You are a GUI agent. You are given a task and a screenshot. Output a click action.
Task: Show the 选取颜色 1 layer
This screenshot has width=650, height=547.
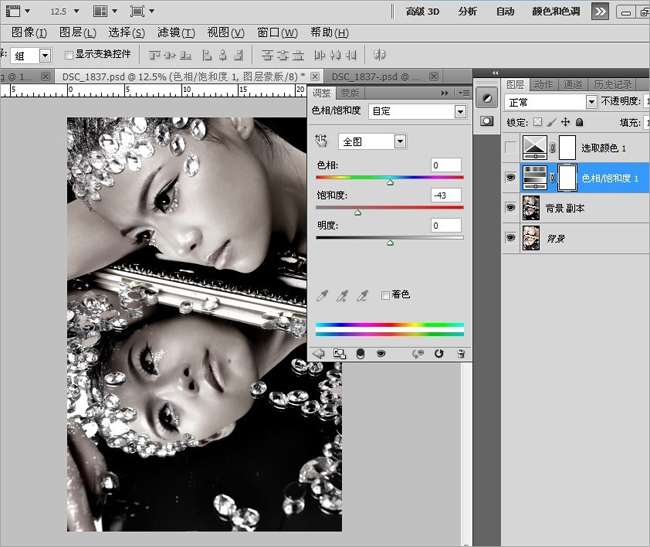click(x=511, y=148)
